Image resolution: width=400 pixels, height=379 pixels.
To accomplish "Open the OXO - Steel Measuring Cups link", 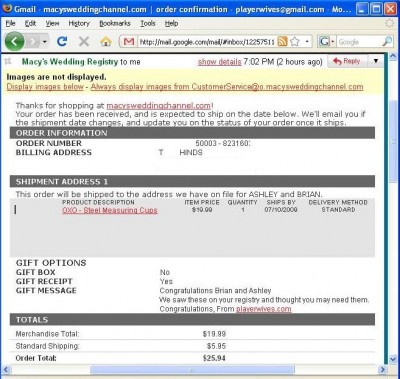I will (x=110, y=210).
